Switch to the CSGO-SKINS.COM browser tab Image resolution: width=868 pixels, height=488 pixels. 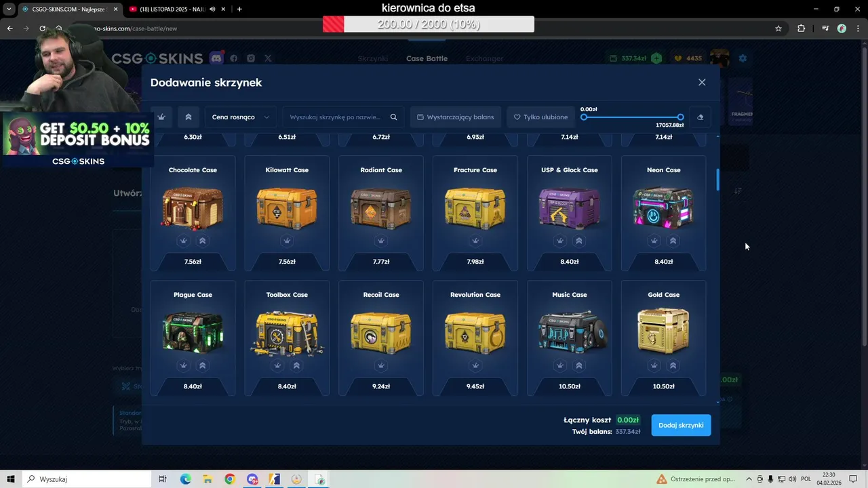[68, 9]
